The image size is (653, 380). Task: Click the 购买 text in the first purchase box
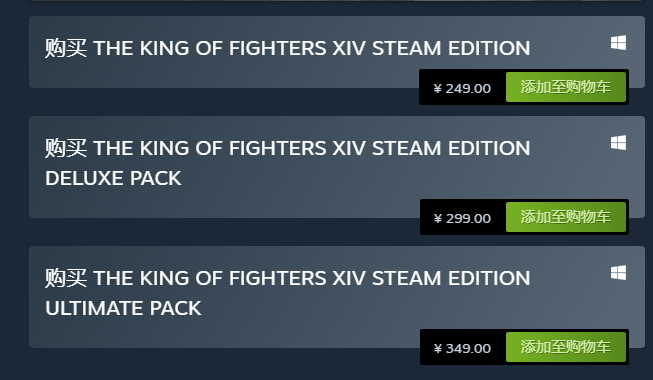[x=66, y=48]
